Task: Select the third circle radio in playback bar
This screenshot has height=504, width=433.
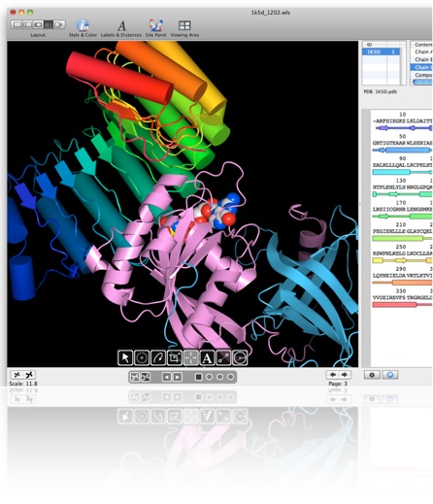Action: [x=230, y=377]
